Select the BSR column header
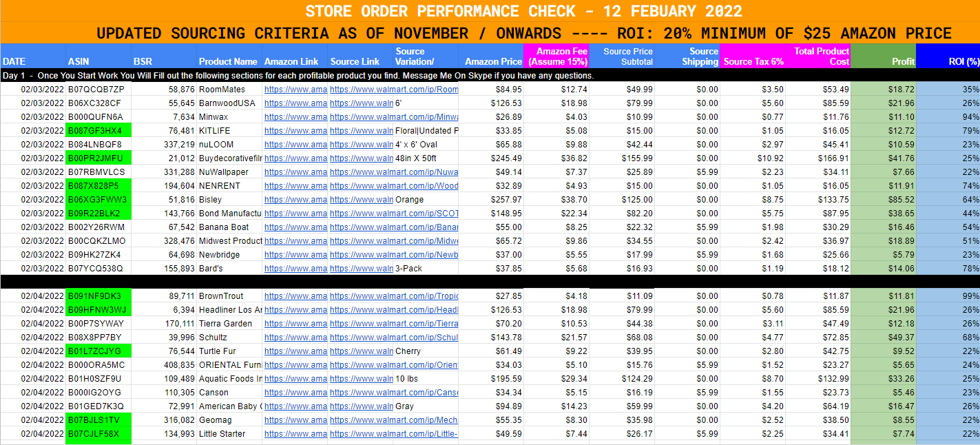 164,56
